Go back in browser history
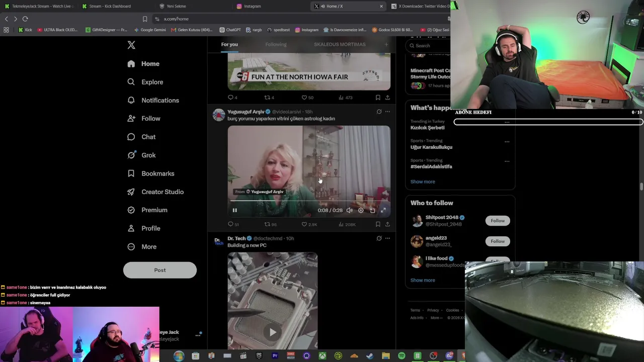 (7, 19)
